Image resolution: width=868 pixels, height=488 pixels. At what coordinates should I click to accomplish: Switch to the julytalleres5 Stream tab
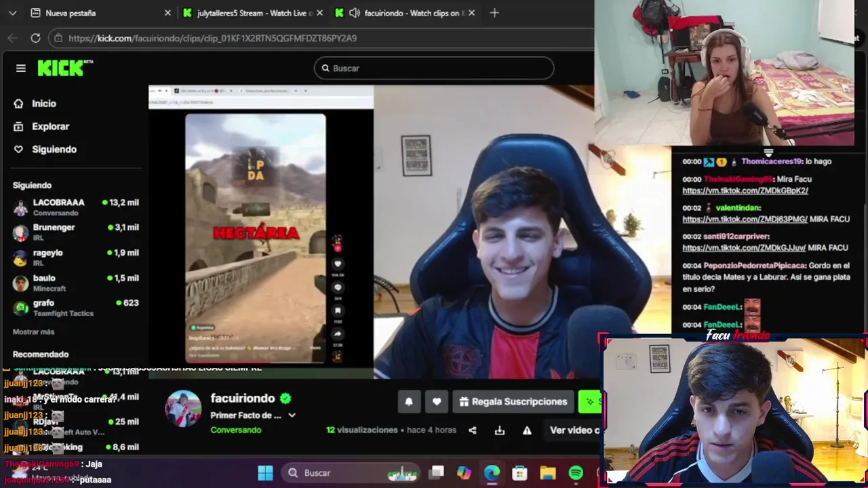click(252, 13)
